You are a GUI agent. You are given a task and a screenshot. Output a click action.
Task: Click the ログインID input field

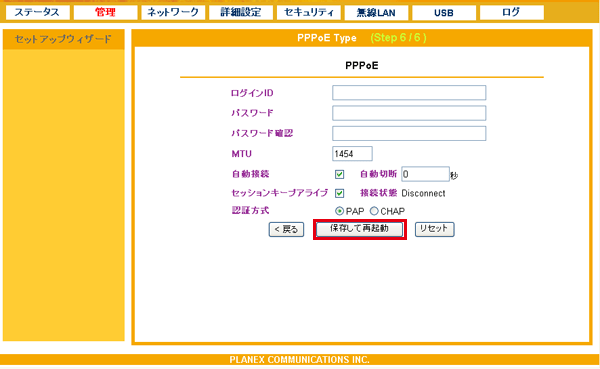pos(409,93)
